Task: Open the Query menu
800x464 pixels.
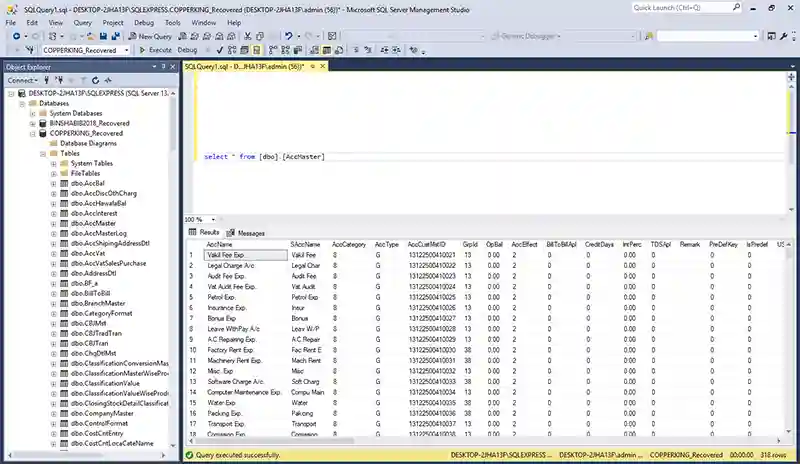Action: (x=83, y=22)
